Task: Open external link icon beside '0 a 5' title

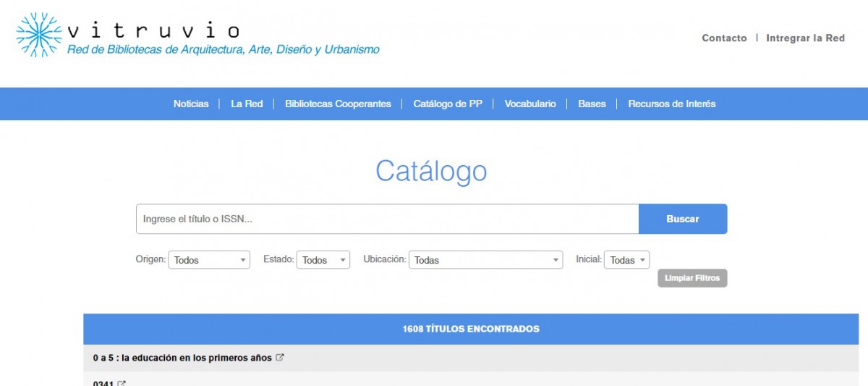Action: pos(280,358)
